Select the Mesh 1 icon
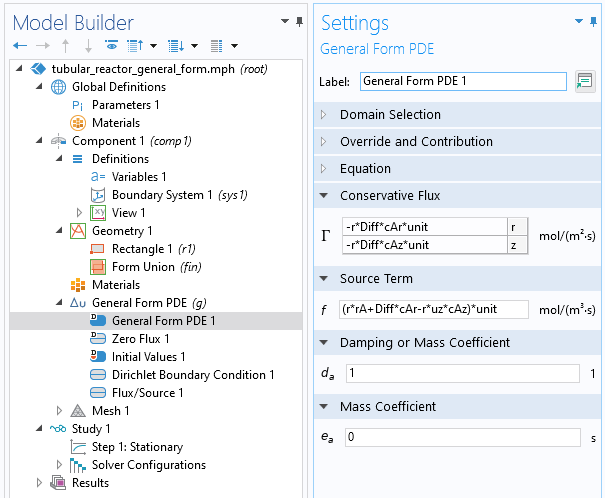605x498 pixels. (x=78, y=411)
